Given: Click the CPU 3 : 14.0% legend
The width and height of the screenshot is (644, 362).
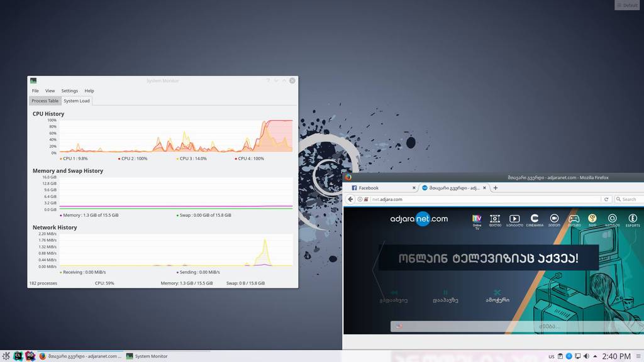Looking at the screenshot, I should click(191, 158).
